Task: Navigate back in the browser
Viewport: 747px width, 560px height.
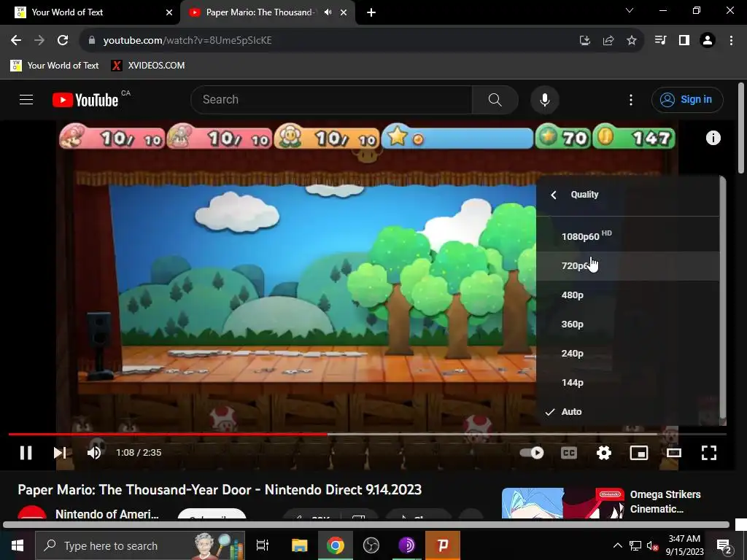Action: pos(16,41)
